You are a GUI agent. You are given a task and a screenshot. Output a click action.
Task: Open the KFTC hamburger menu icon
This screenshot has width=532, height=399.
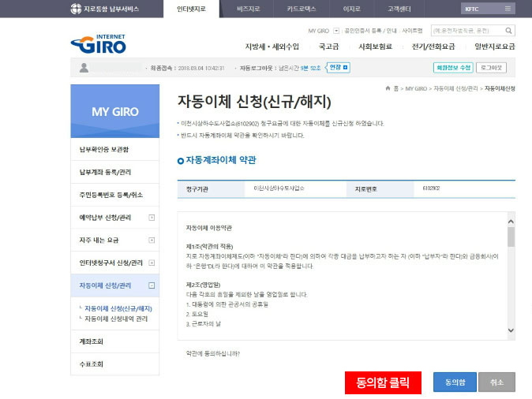pos(508,9)
